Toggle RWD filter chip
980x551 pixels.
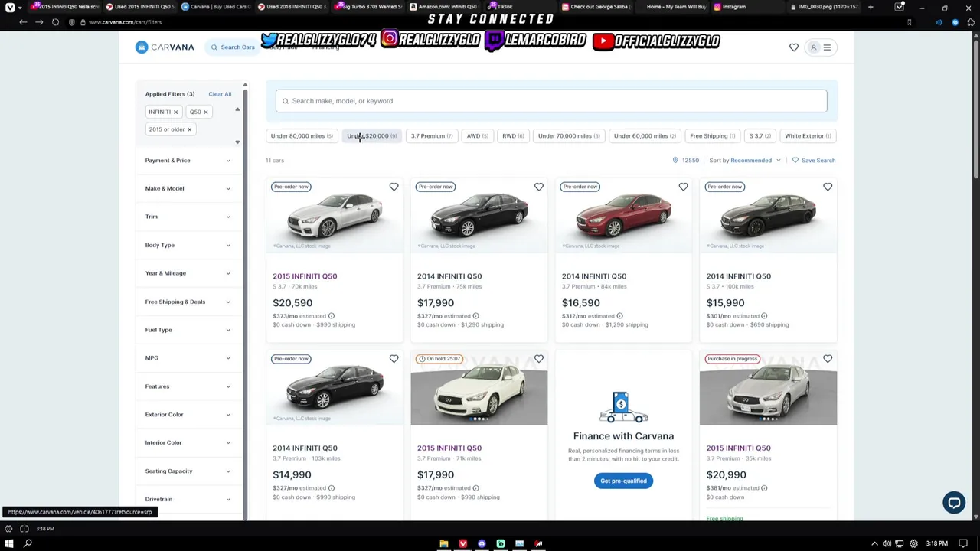(513, 136)
